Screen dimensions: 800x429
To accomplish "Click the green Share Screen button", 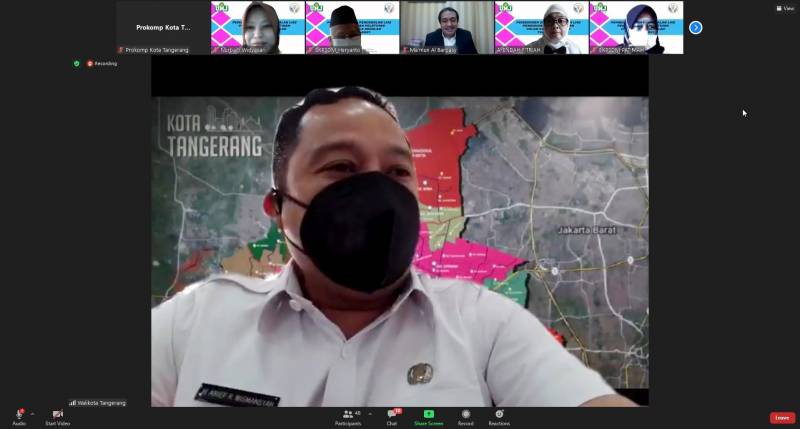I will tap(429, 417).
